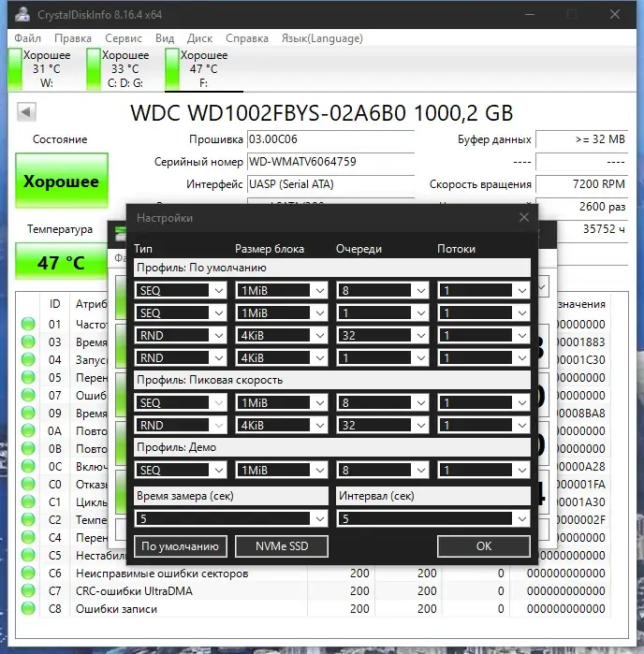This screenshot has height=654, width=644.
Task: Open the Вид menu
Action: click(x=165, y=38)
